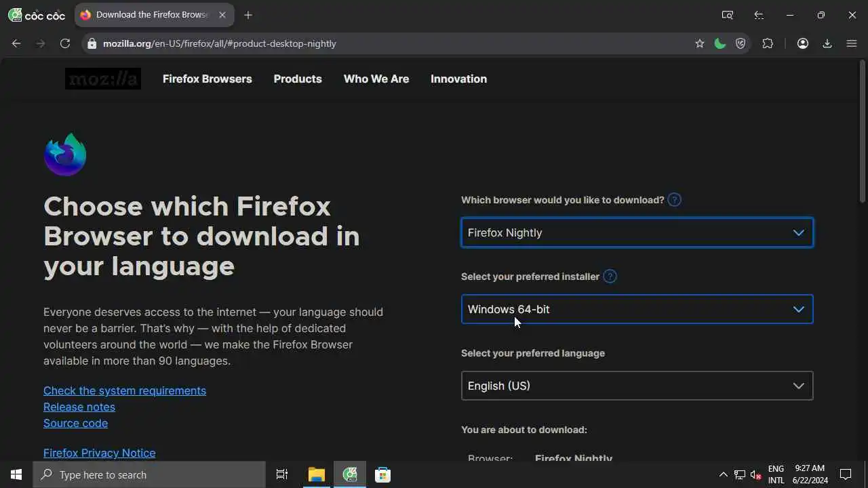
Task: Open Microsoft Store from taskbar
Action: (383, 474)
